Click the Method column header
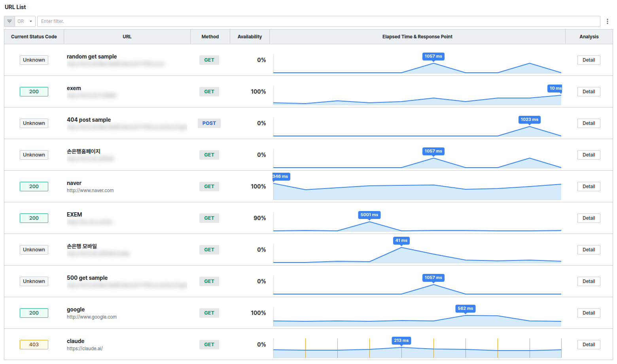The height and width of the screenshot is (364, 617). [x=210, y=37]
